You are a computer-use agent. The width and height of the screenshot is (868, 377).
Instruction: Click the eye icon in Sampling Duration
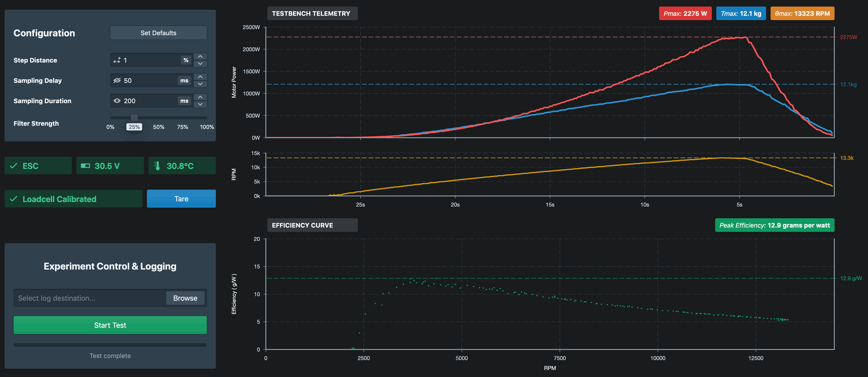coord(117,101)
